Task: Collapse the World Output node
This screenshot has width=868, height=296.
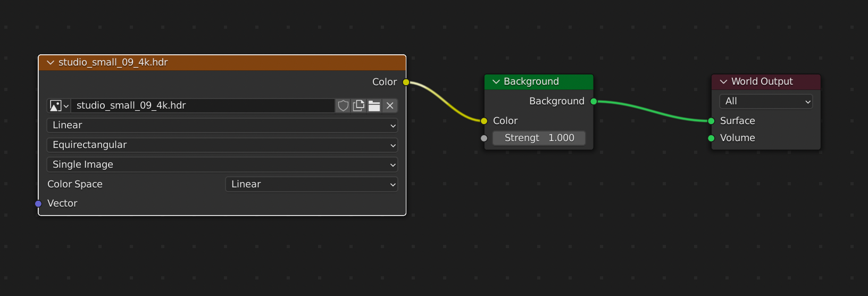Action: [x=723, y=81]
